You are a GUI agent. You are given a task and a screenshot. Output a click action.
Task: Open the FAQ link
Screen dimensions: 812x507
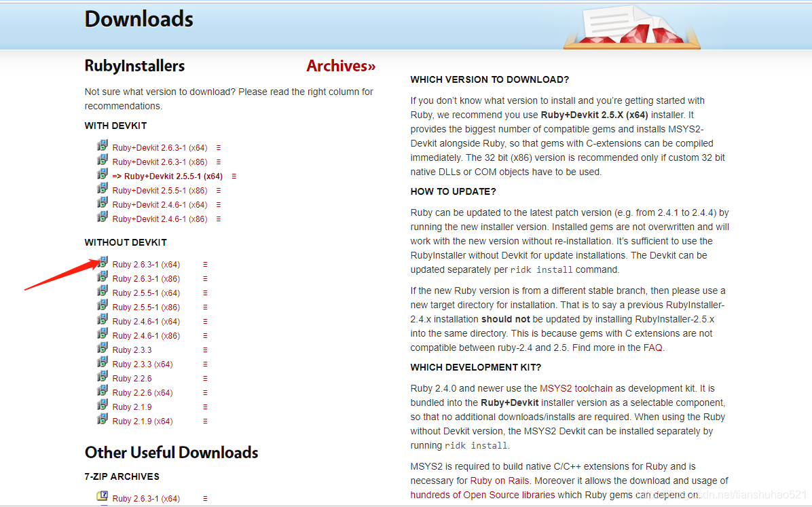click(x=652, y=348)
